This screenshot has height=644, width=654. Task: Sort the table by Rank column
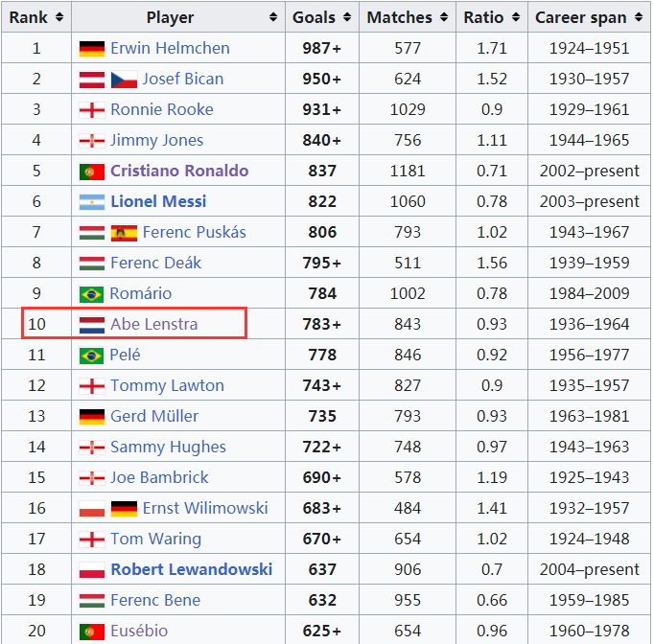point(59,17)
